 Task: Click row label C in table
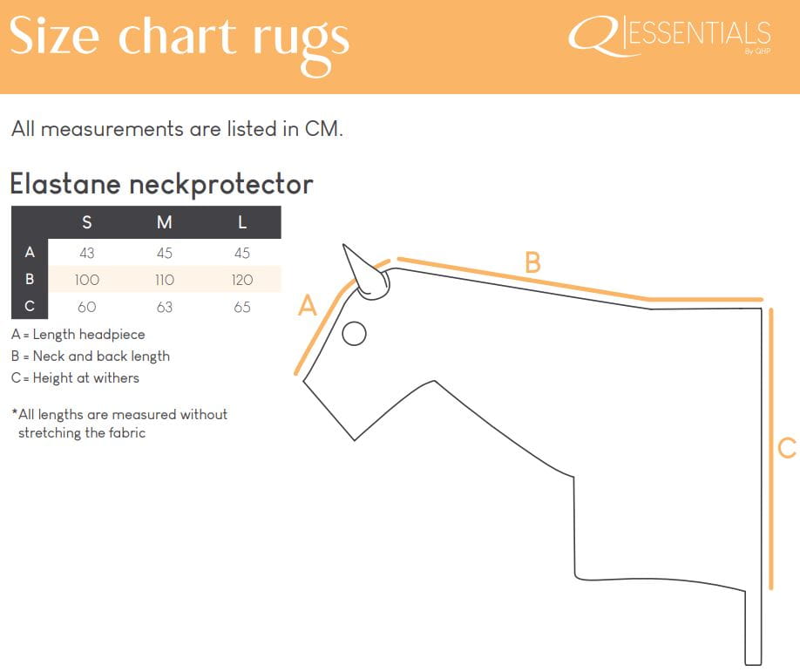coord(30,306)
